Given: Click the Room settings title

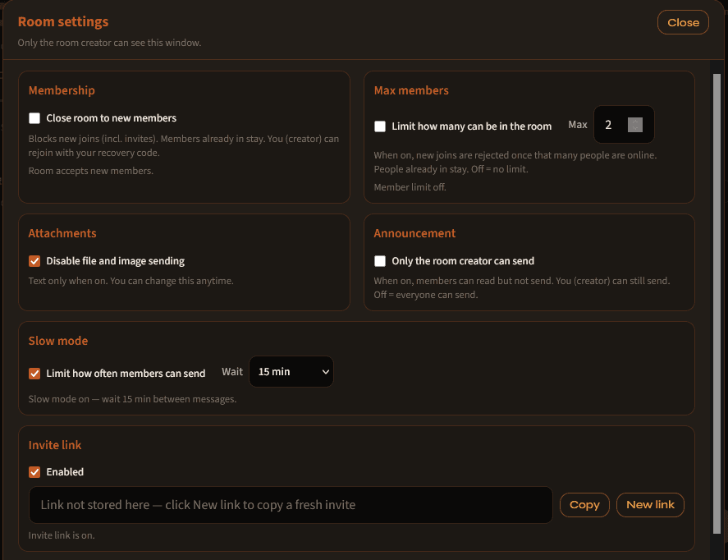Looking at the screenshot, I should click(63, 22).
